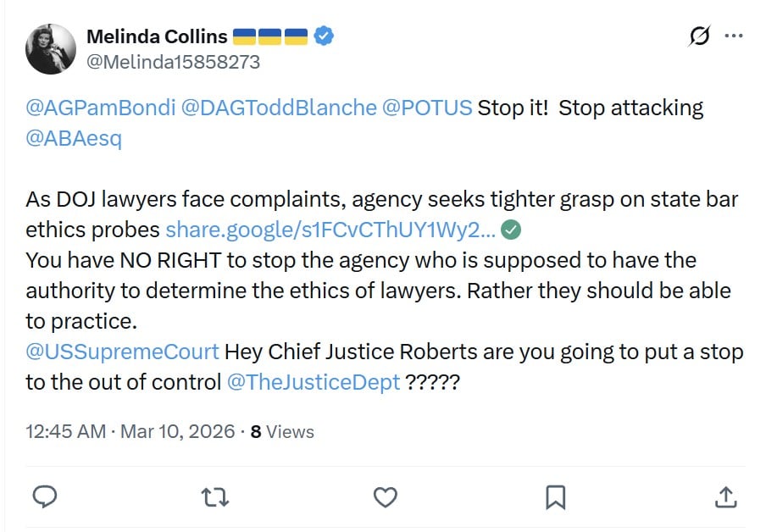The height and width of the screenshot is (532, 766).
Task: Click the @POTUS mention
Action: pyautogui.click(x=428, y=108)
